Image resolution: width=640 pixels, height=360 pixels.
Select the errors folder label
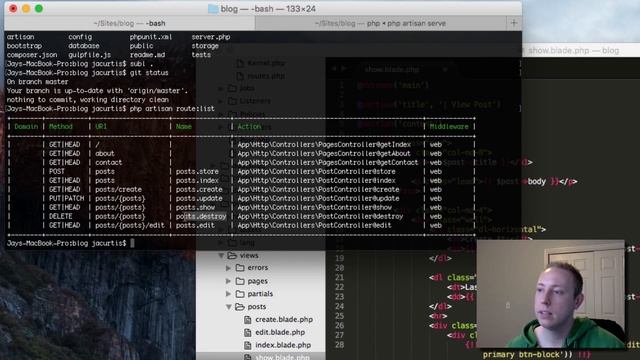258,268
